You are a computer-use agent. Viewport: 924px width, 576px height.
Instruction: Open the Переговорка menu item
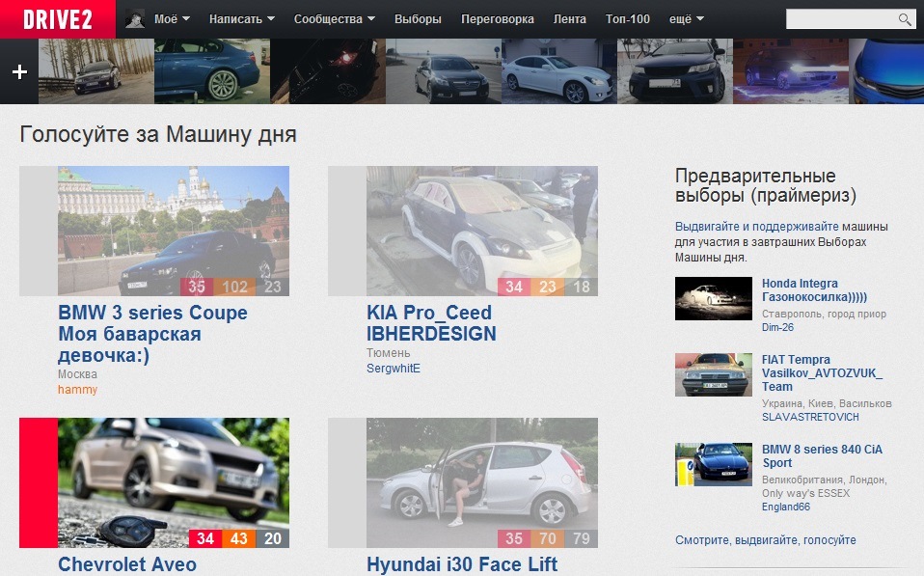click(x=498, y=19)
